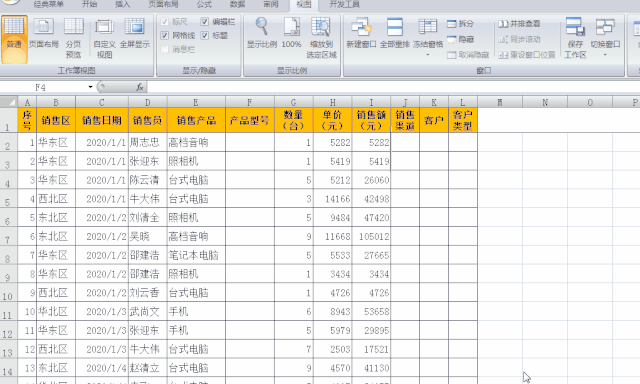Toggle the 标题 headings checkbox

205,36
